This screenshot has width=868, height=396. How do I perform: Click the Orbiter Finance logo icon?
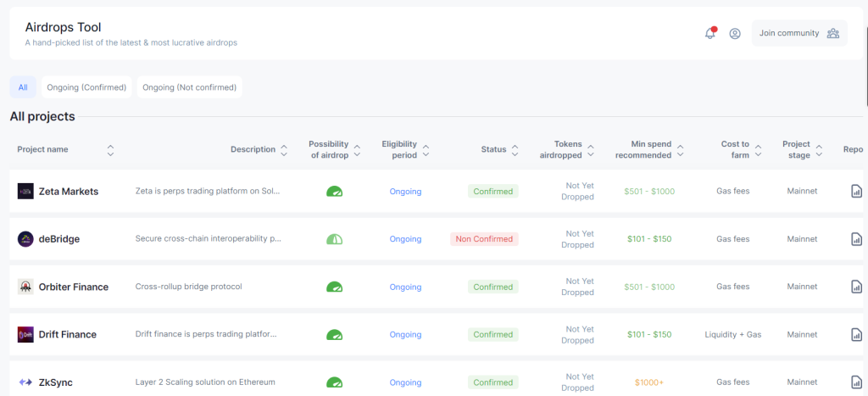pos(25,287)
